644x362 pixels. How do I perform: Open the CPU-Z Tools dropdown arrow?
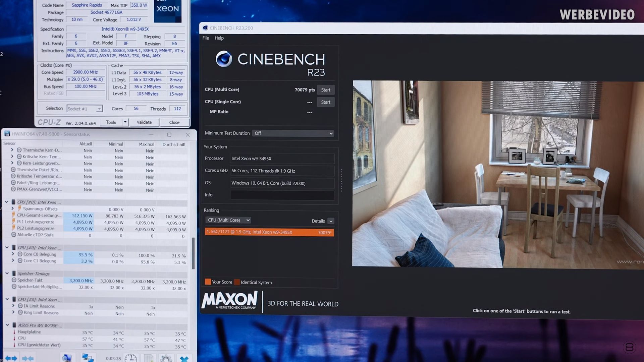[x=125, y=122]
